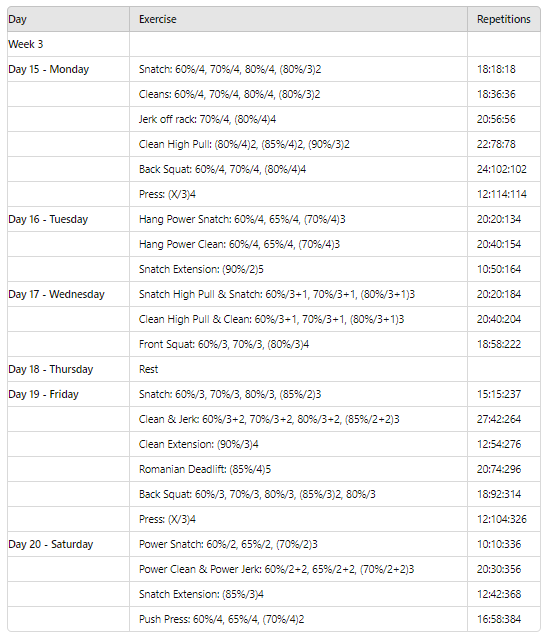Click the Clean & Jerk exercise cell
Image resolution: width=546 pixels, height=635 pixels.
[299, 419]
